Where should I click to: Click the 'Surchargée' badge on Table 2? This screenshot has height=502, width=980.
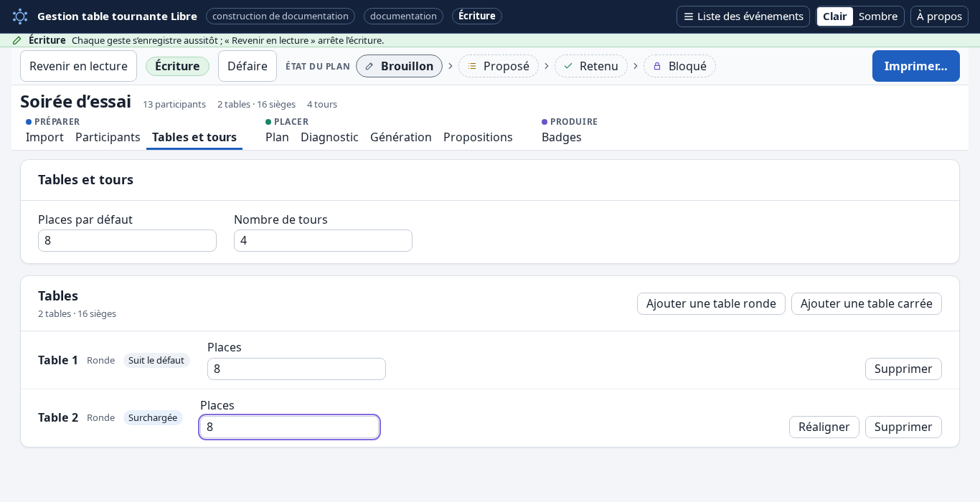[x=153, y=417]
